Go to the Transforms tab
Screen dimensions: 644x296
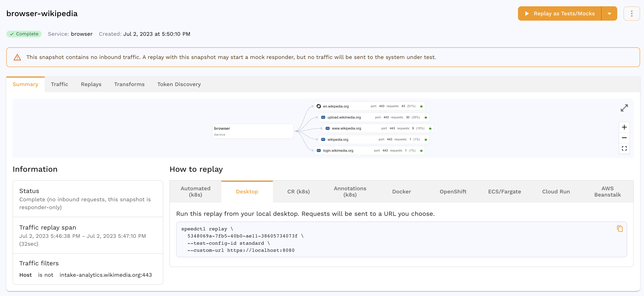[129, 84]
